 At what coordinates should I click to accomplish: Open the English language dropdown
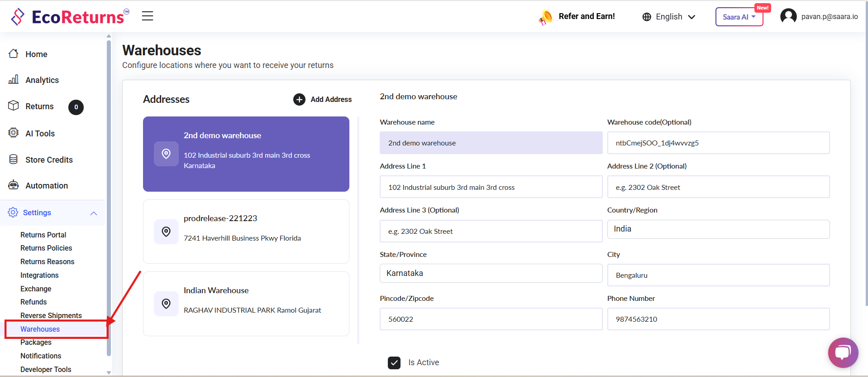668,17
